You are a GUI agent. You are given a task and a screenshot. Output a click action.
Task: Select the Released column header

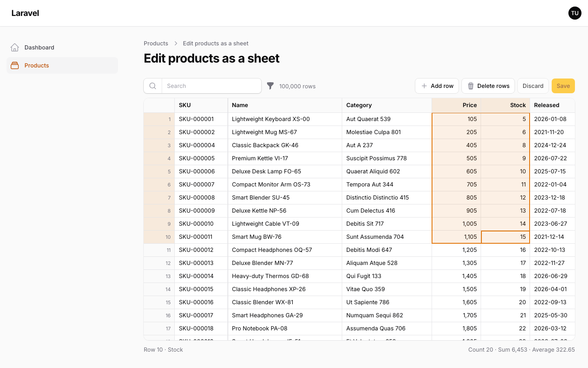click(552, 105)
